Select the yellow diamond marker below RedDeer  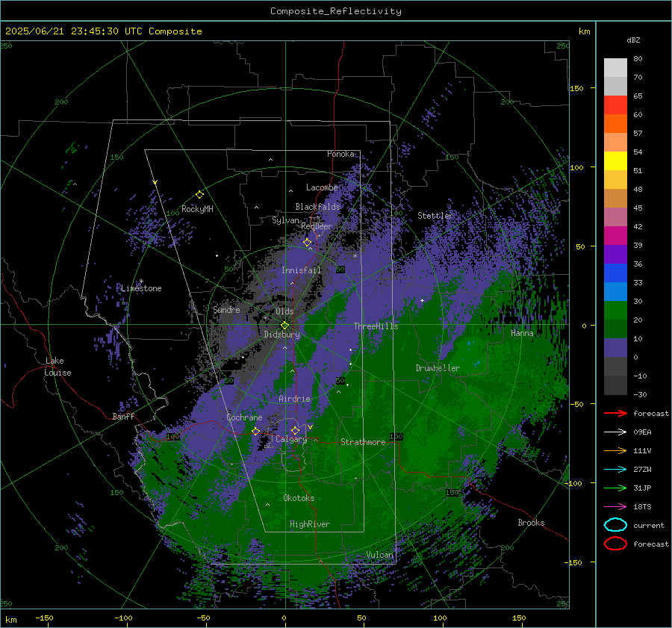(307, 243)
